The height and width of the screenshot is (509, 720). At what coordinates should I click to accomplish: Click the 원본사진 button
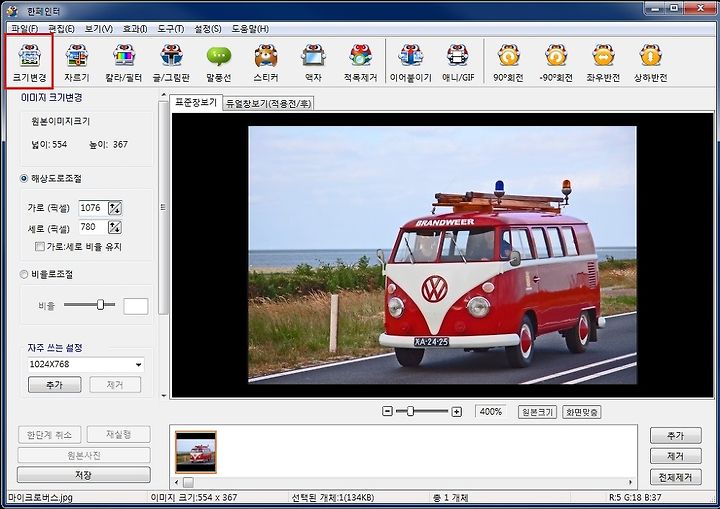point(84,455)
